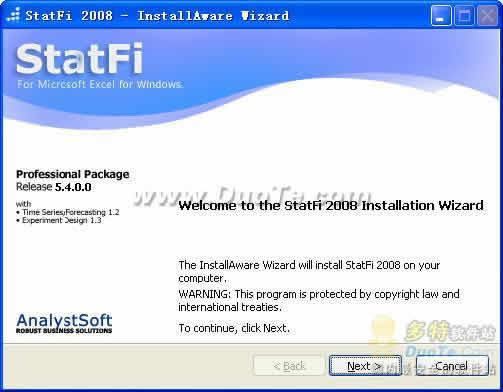The width and height of the screenshot is (503, 392).
Task: Click the StatFi title bar app icon
Action: (x=13, y=16)
